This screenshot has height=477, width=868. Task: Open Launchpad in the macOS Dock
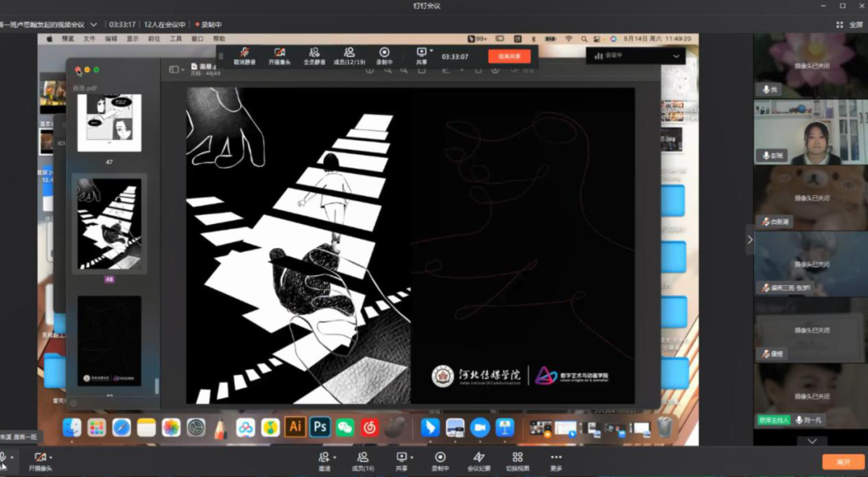(97, 428)
